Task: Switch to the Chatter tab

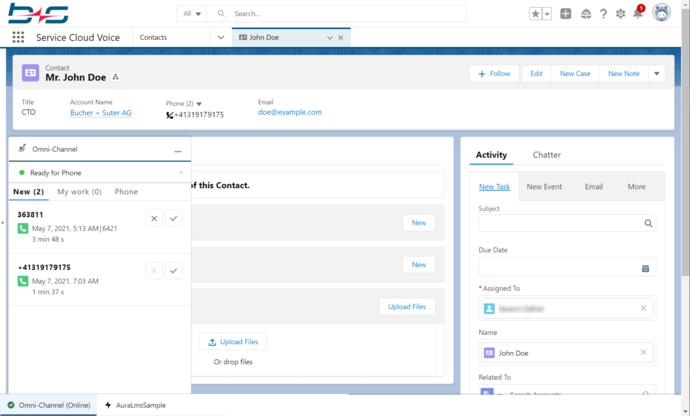Action: point(547,155)
